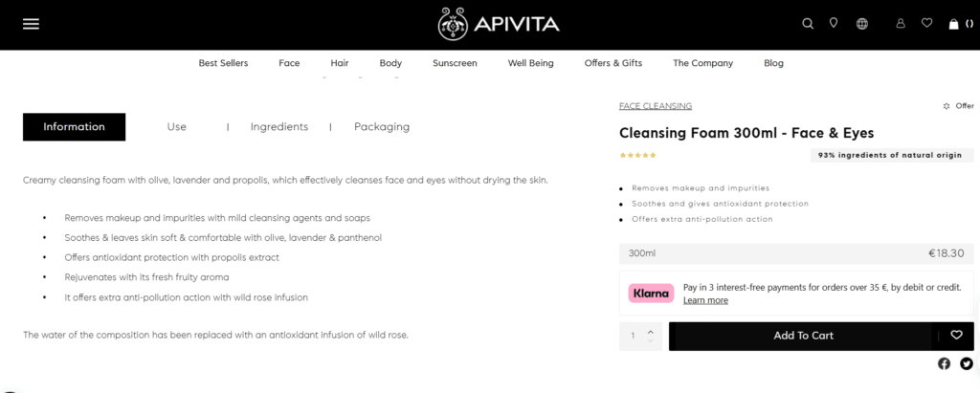980x393 pixels.
Task: Open the wishlist heart icon in header
Action: [926, 23]
